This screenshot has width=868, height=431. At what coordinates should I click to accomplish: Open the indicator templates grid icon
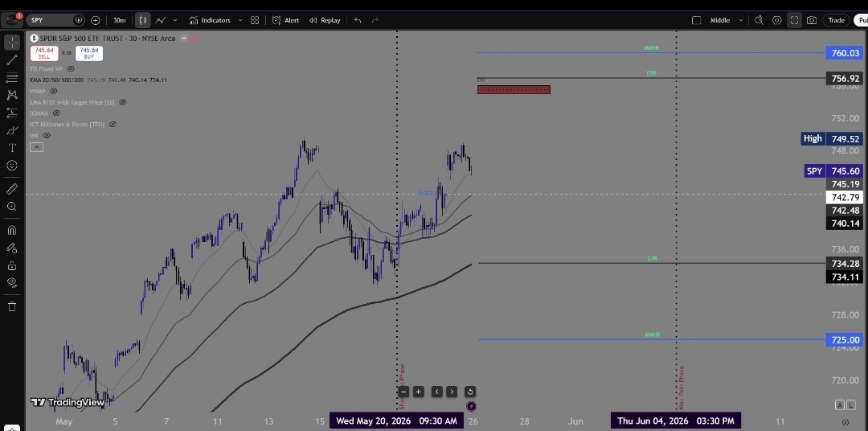[255, 20]
